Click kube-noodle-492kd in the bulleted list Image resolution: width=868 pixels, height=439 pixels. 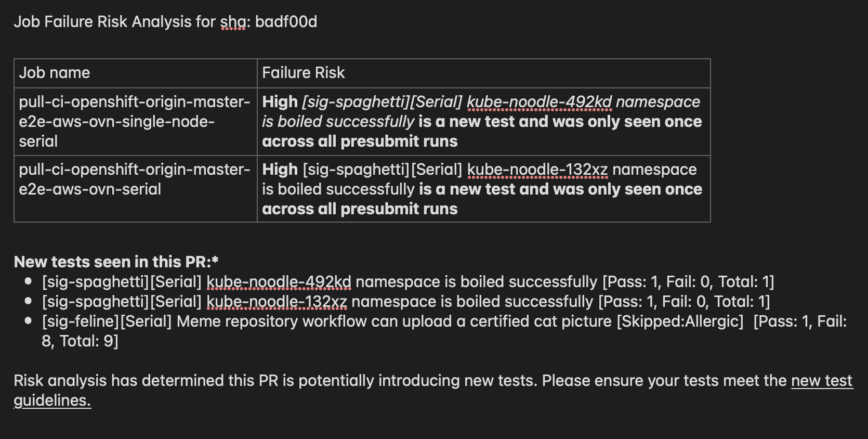tap(279, 282)
